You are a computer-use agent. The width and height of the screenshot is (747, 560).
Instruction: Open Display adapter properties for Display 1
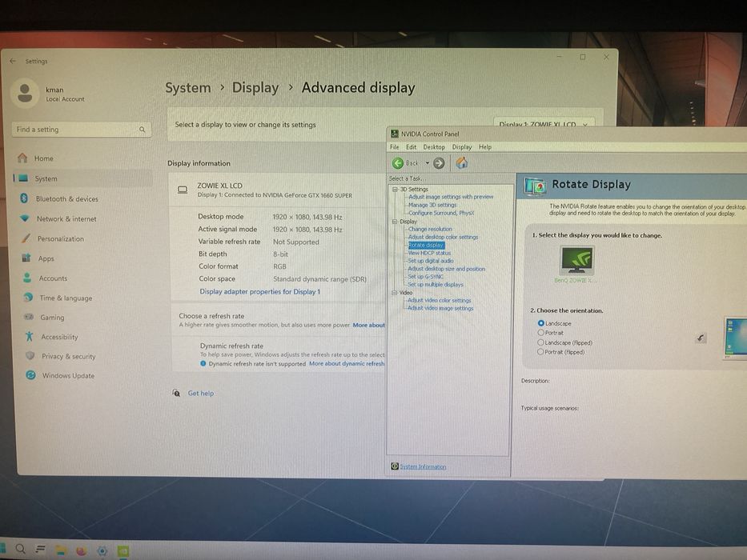click(x=259, y=291)
